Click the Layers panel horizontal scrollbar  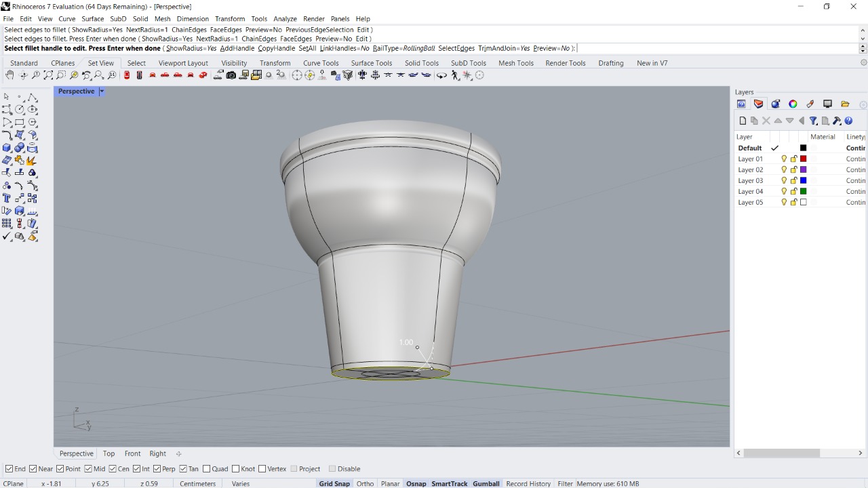(x=781, y=453)
